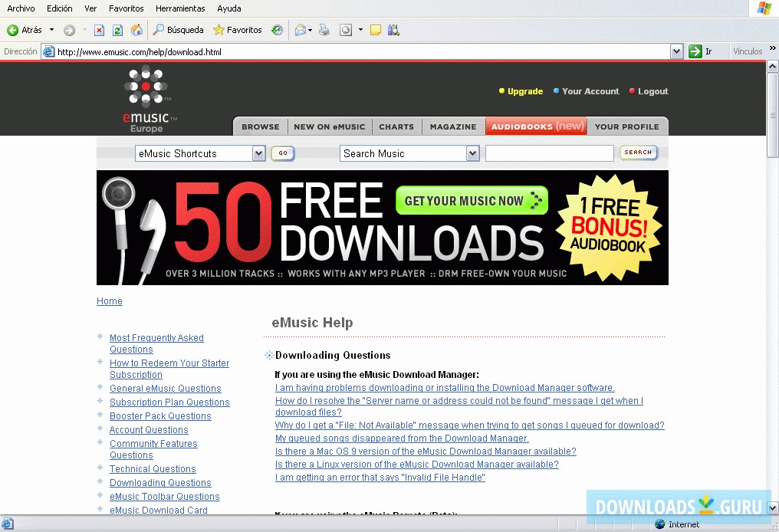Open the Ayuda menu
779x532 pixels.
tap(229, 8)
